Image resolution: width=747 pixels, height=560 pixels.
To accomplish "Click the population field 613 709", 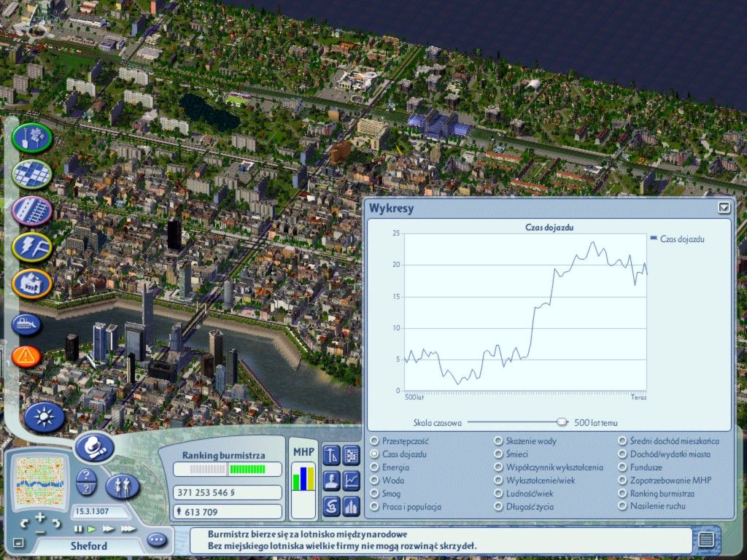I will 228,512.
